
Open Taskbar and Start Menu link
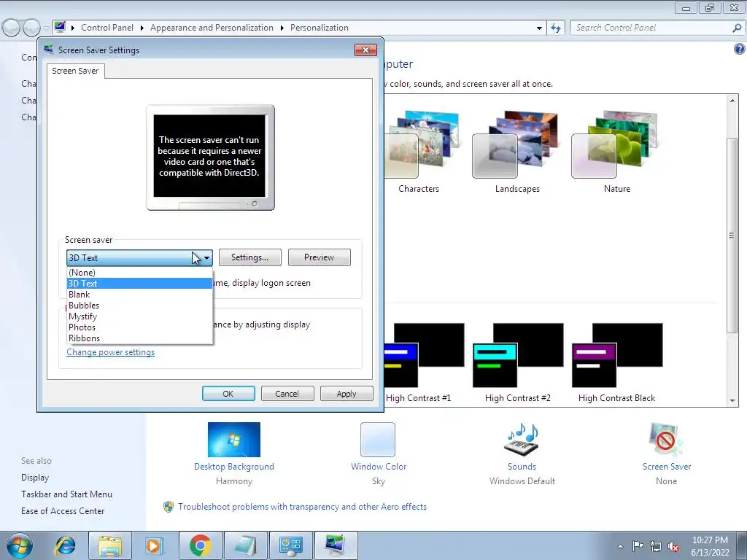pyautogui.click(x=66, y=494)
